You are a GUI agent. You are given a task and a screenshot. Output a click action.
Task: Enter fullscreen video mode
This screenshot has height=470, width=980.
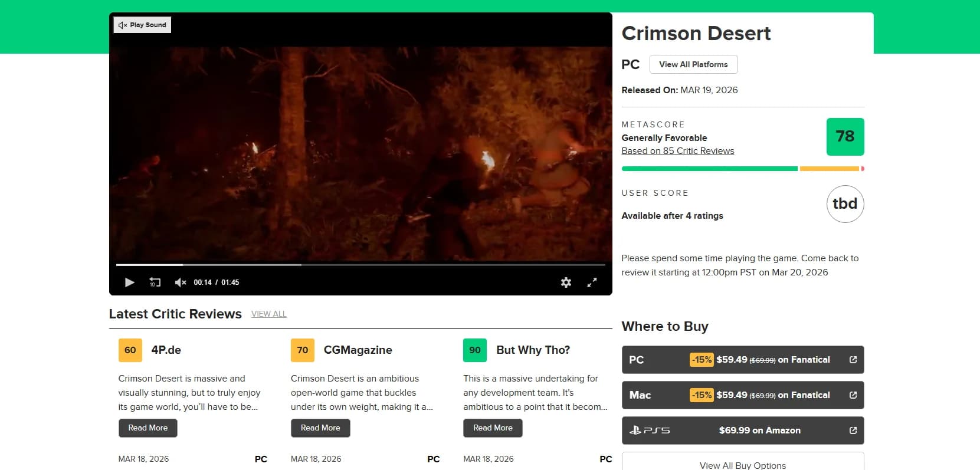592,282
